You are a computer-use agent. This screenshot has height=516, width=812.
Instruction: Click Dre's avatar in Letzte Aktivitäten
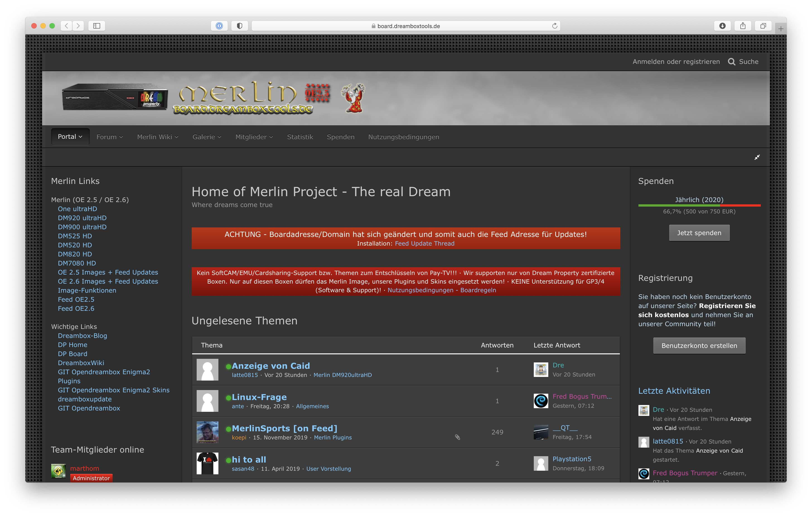coord(644,410)
